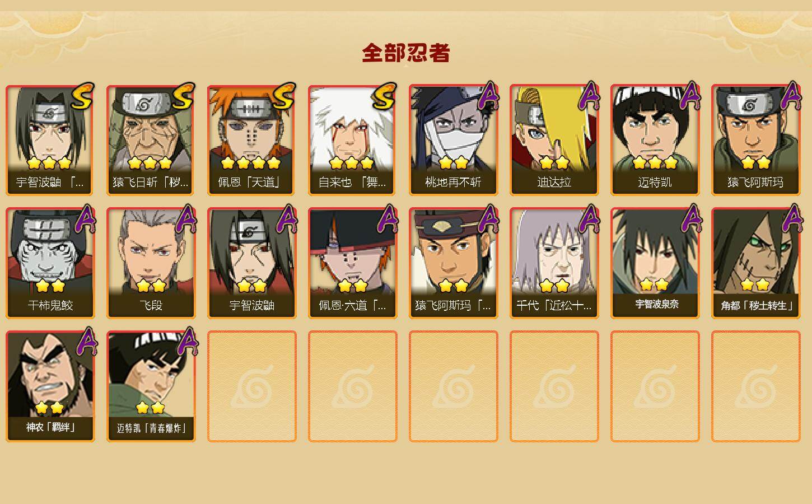Select the 宇智波泉奈 ninja card
This screenshot has height=504, width=812.
tap(655, 263)
